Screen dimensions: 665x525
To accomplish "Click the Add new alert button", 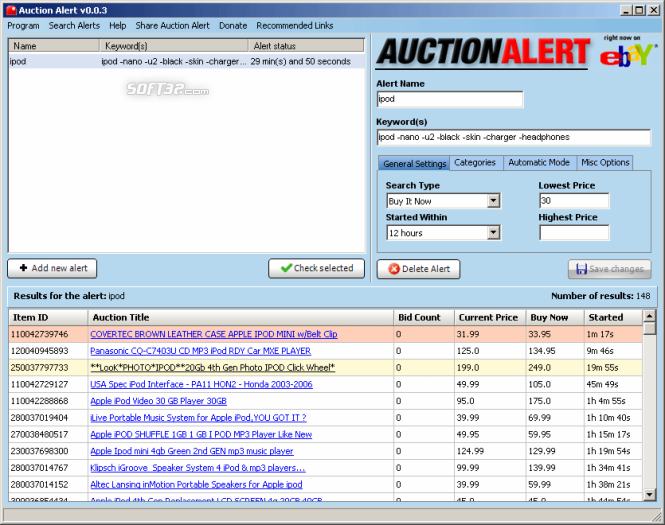I will (x=52, y=268).
